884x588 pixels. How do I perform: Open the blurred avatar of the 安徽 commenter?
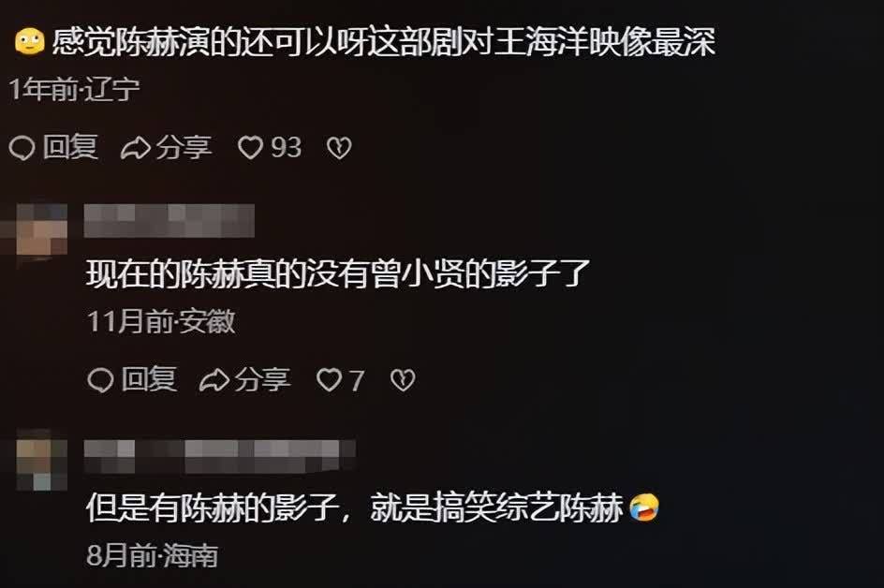click(41, 230)
